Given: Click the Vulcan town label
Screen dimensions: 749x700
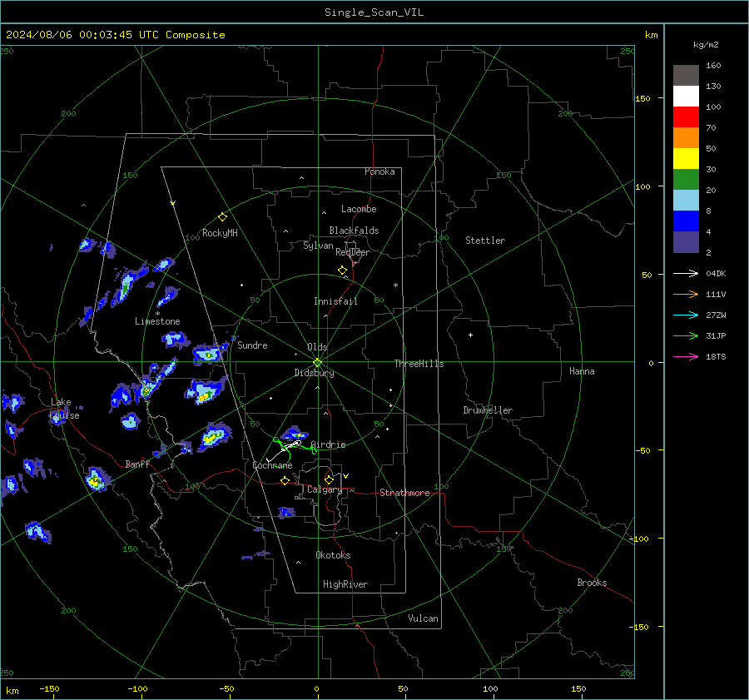Looking at the screenshot, I should pyautogui.click(x=423, y=618).
